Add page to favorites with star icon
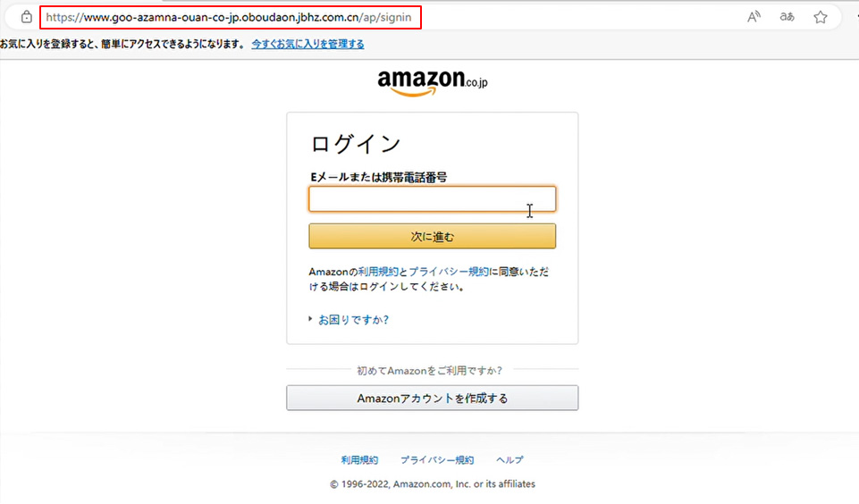859x504 pixels. [x=820, y=17]
